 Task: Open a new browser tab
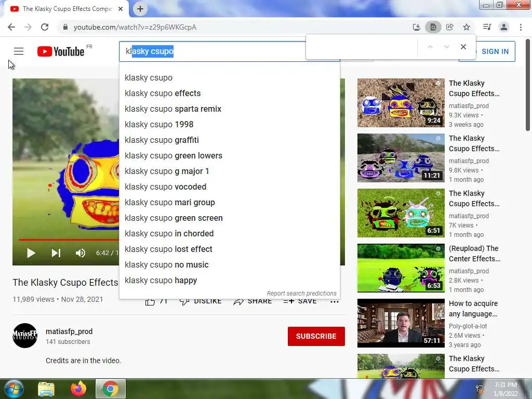point(140,9)
